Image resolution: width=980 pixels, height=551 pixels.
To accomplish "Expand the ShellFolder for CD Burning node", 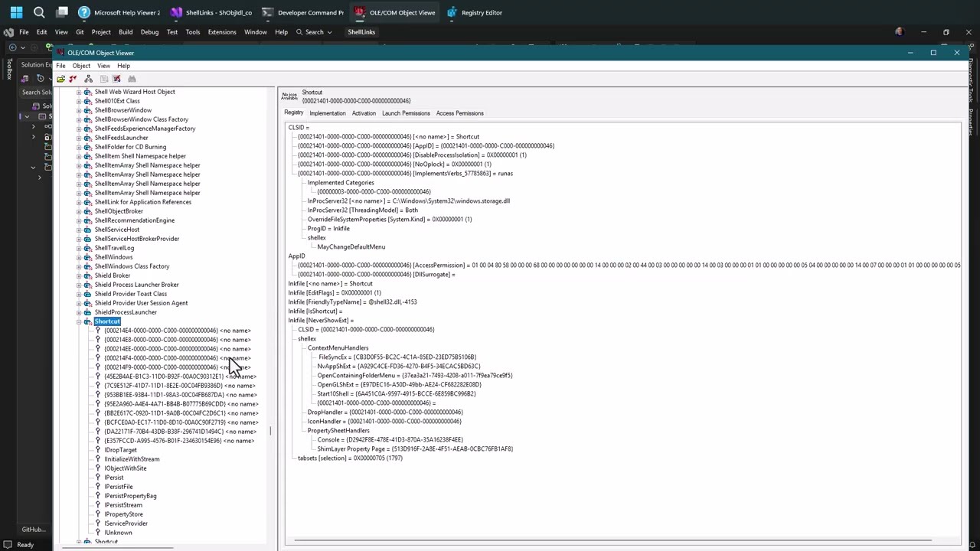I will [x=79, y=147].
